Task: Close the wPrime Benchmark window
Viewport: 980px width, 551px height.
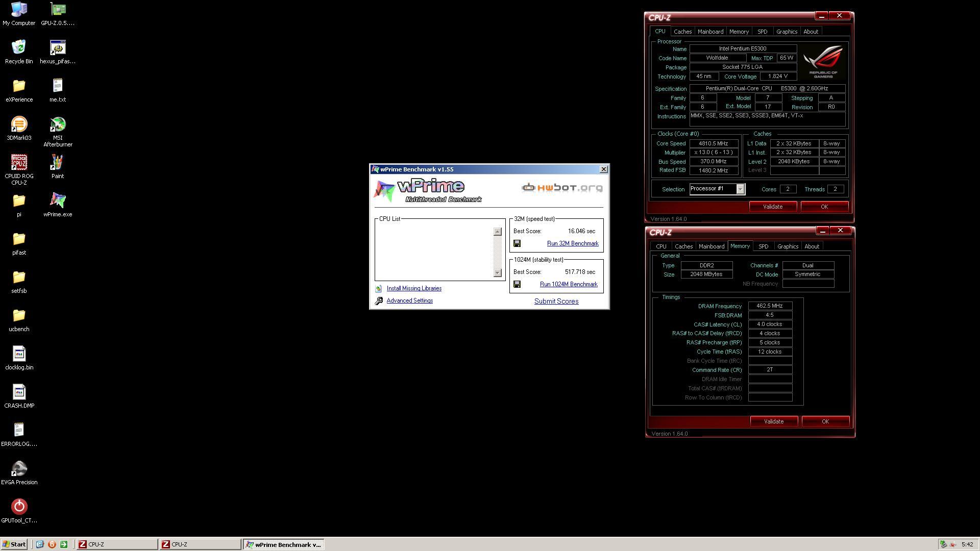Action: click(603, 169)
